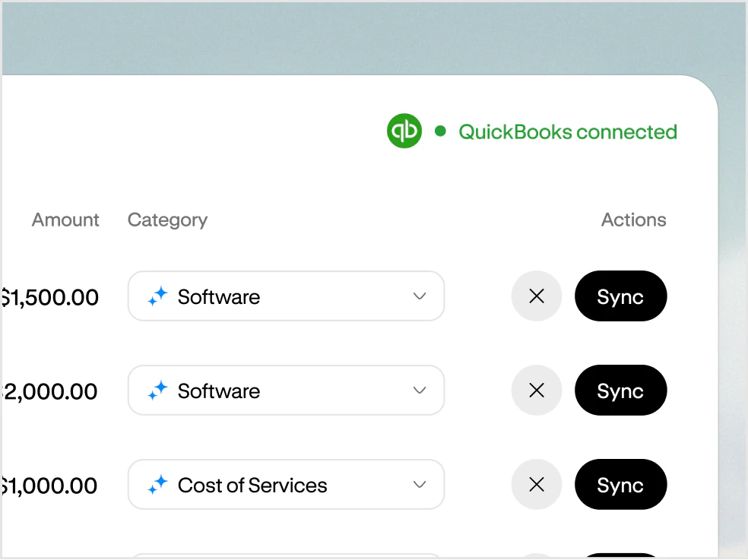Select the 2,000.00 amount value
The image size is (748, 560).
click(x=49, y=391)
